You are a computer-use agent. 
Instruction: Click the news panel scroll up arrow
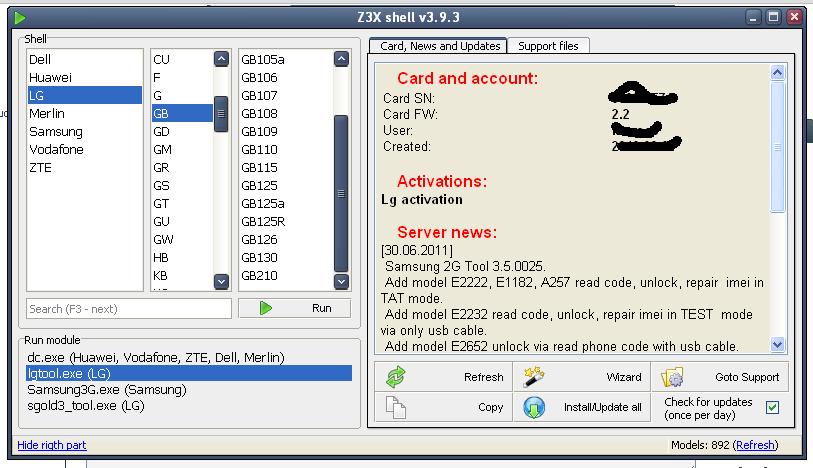tap(777, 72)
